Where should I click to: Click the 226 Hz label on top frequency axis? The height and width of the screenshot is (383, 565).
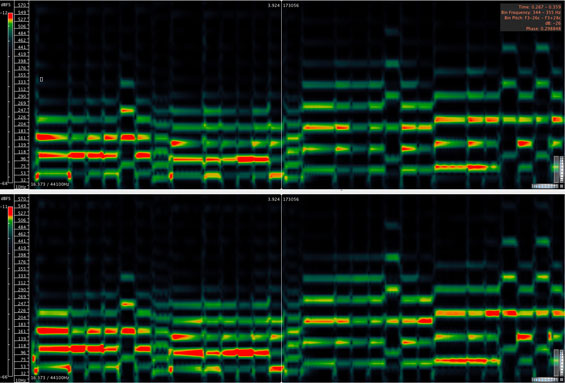point(21,117)
